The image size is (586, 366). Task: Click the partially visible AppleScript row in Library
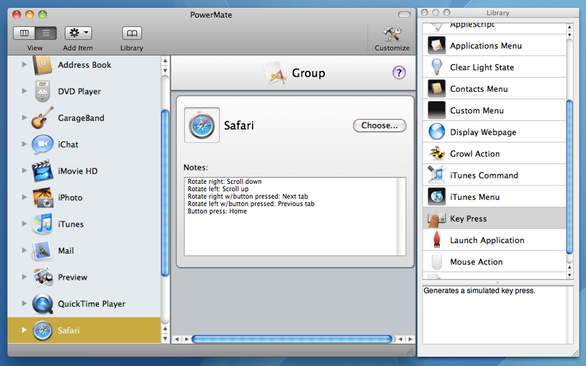(x=494, y=28)
